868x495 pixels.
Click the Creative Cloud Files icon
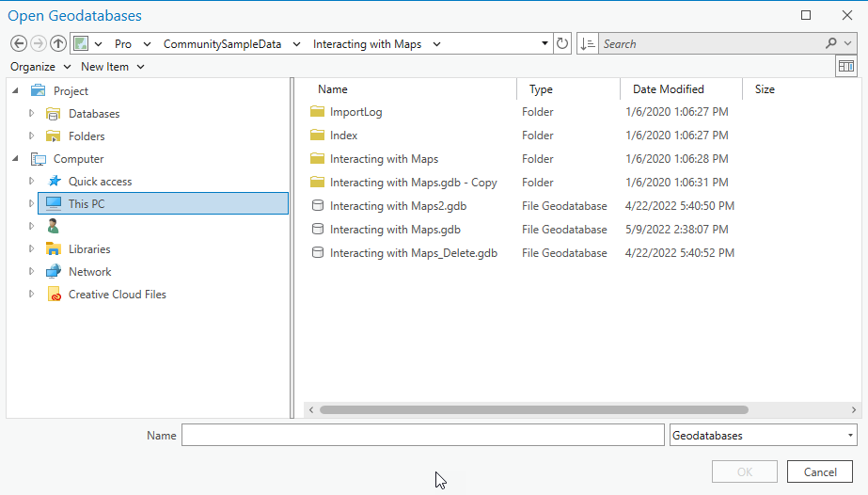pyautogui.click(x=54, y=294)
